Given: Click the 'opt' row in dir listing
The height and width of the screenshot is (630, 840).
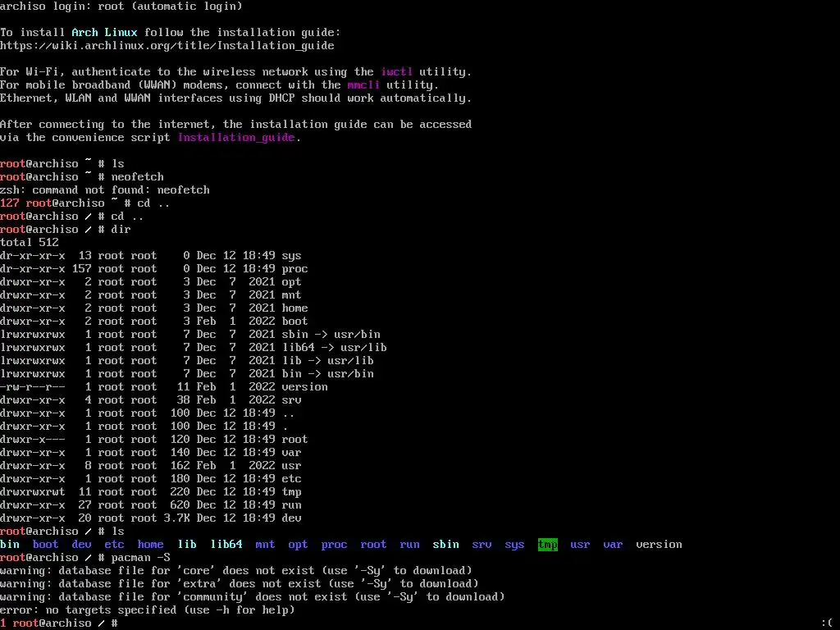Looking at the screenshot, I should [x=151, y=282].
